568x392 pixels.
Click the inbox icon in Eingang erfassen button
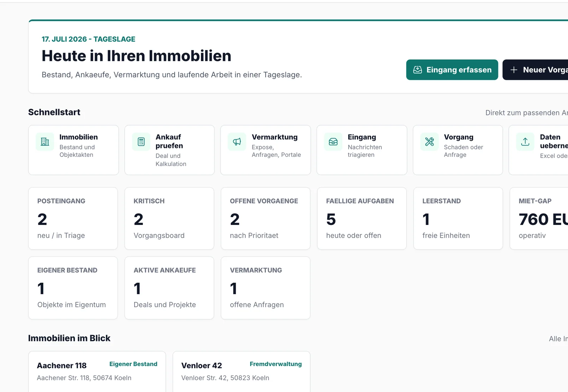coord(418,70)
